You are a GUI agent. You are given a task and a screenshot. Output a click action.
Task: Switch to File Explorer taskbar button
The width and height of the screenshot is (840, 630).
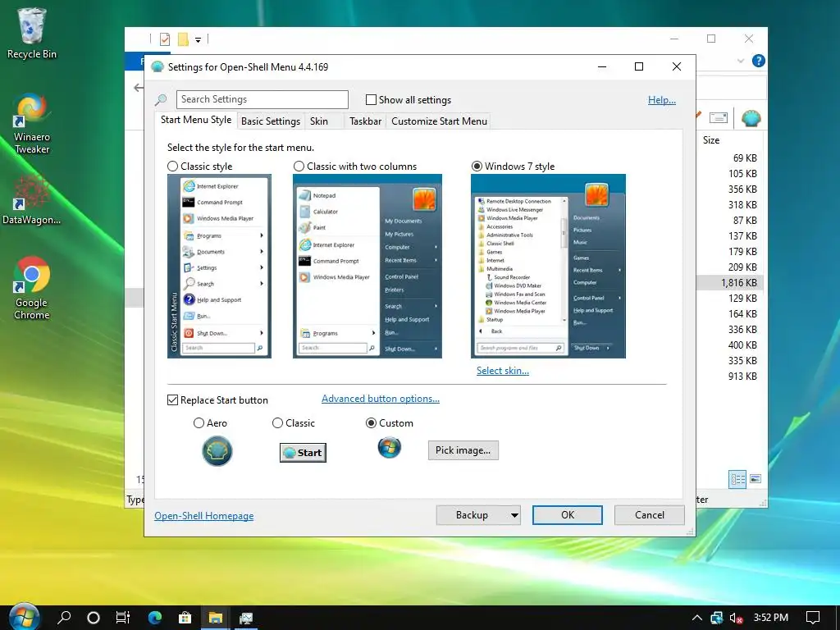click(216, 618)
